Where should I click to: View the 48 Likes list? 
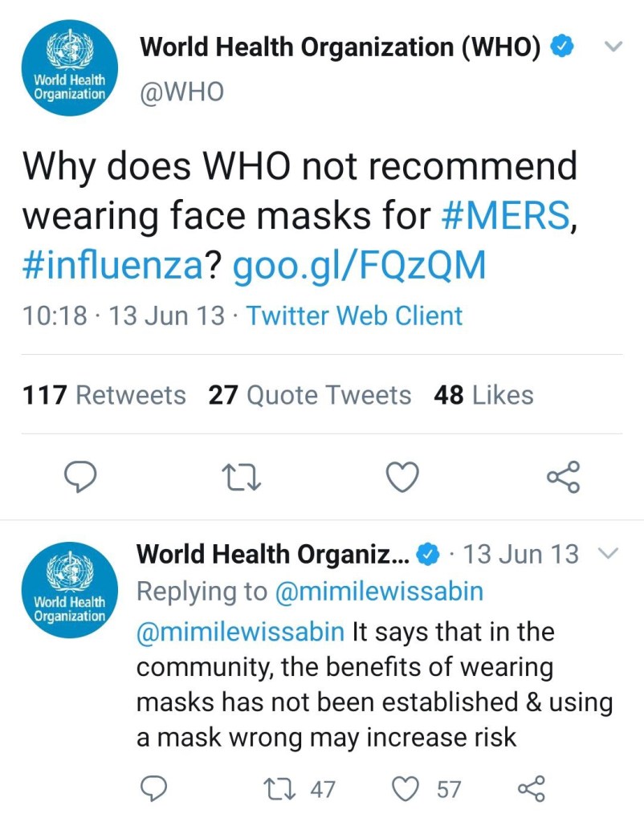483,395
